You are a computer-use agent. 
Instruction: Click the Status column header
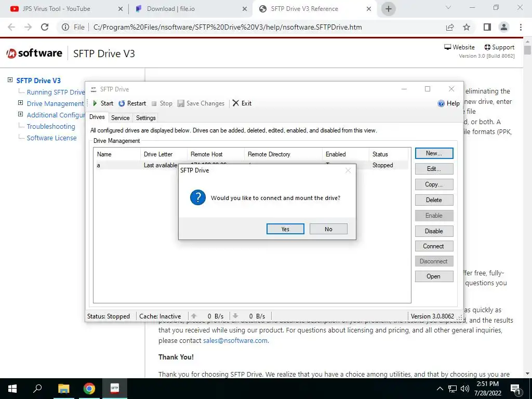[390, 154]
